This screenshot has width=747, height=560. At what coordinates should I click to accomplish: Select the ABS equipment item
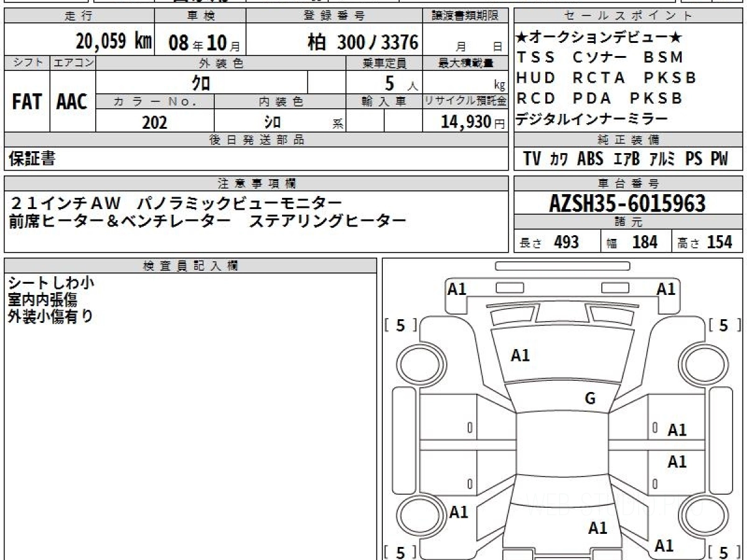point(590,159)
